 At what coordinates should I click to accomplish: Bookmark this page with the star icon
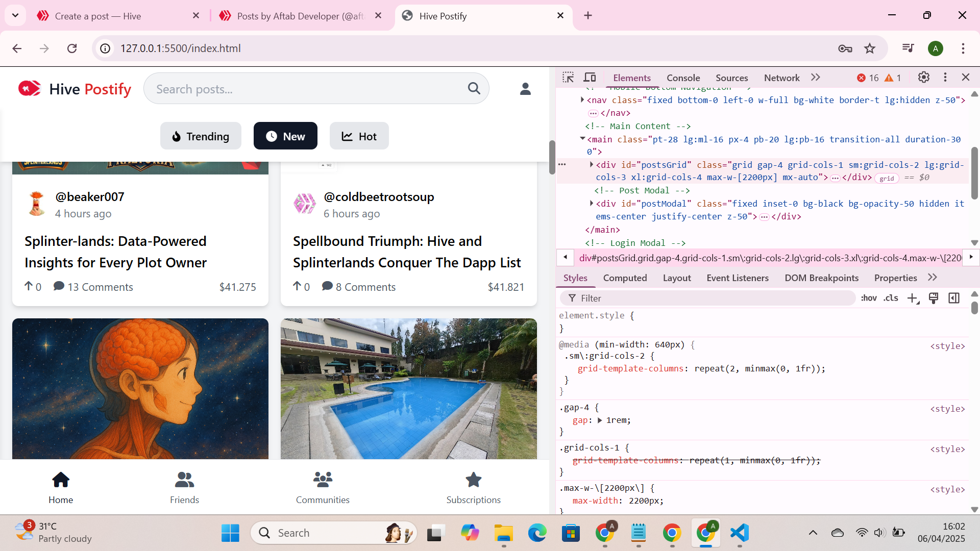(870, 48)
